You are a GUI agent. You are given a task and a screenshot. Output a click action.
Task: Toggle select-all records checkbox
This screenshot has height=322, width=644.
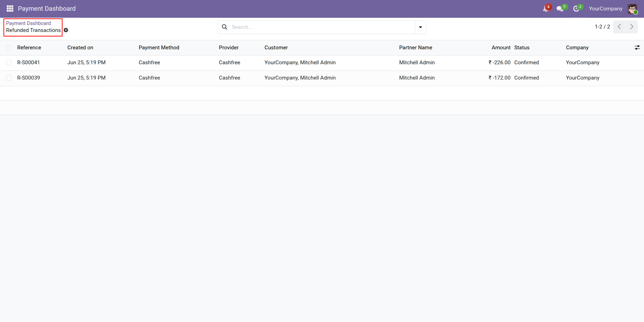9,48
